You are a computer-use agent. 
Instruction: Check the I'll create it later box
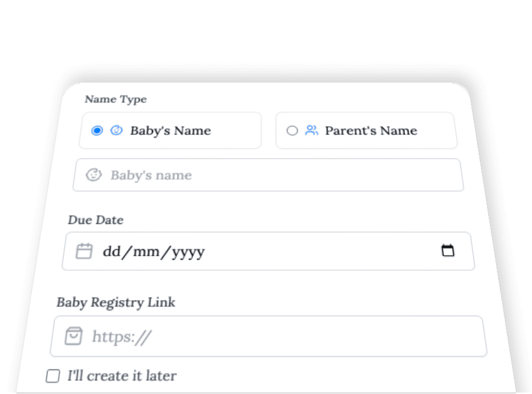[53, 376]
